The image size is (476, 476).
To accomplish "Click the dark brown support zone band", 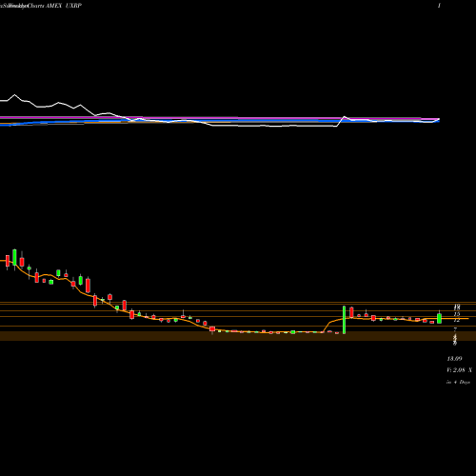I will pos(238,336).
